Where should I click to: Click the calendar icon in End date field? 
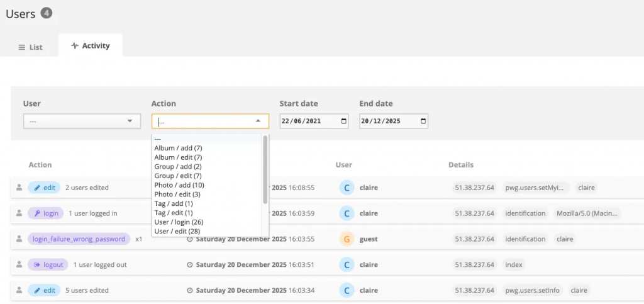(x=423, y=121)
